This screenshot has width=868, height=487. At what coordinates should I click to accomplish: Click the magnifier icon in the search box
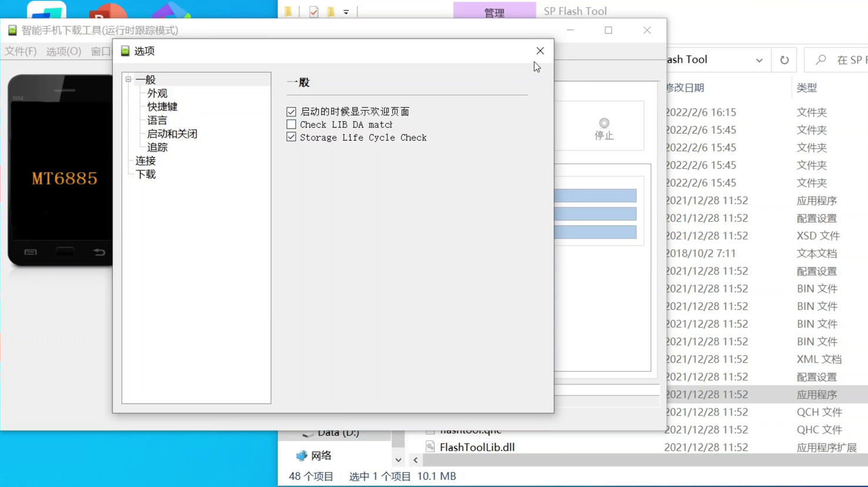coord(820,59)
